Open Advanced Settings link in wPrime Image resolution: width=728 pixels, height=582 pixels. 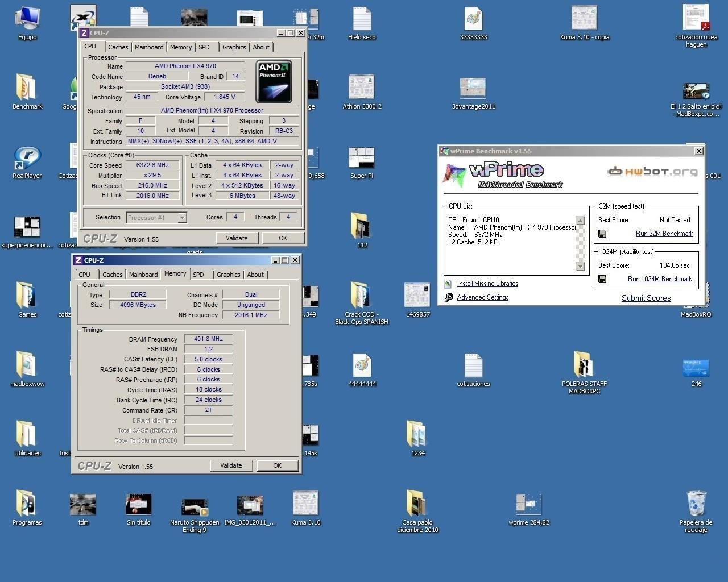482,297
